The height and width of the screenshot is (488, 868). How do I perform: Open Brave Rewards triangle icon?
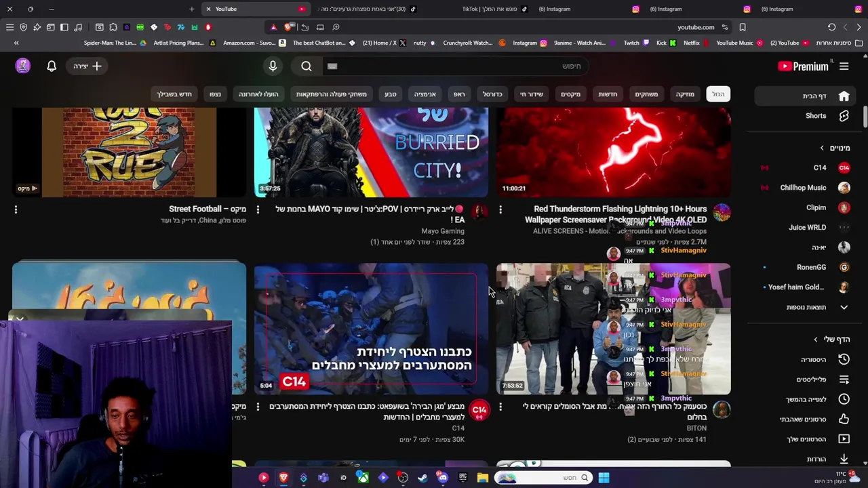point(273,27)
